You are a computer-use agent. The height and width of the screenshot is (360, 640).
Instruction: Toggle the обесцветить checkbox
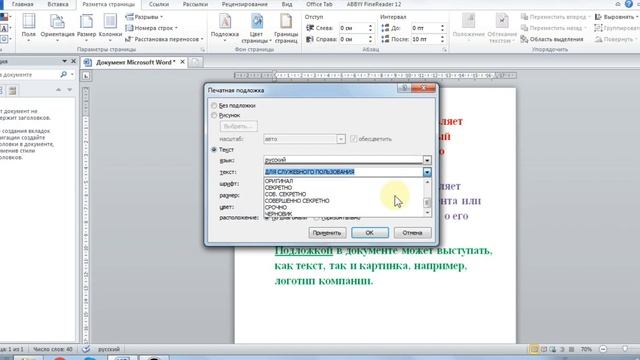[353, 139]
